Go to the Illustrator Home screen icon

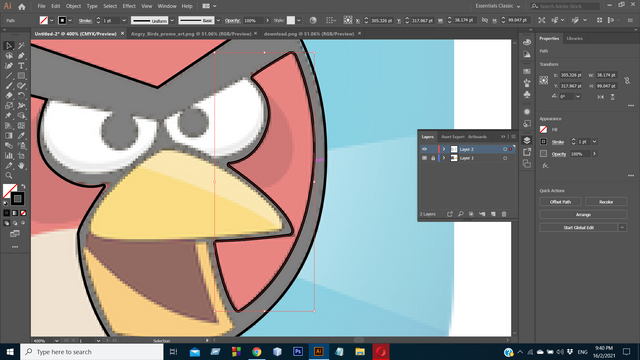(22, 7)
